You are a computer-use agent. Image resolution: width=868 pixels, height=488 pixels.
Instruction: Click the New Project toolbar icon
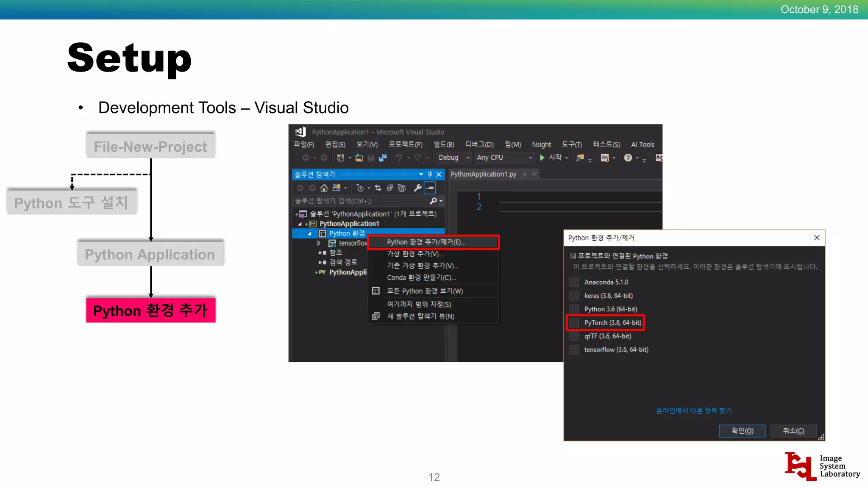point(340,158)
